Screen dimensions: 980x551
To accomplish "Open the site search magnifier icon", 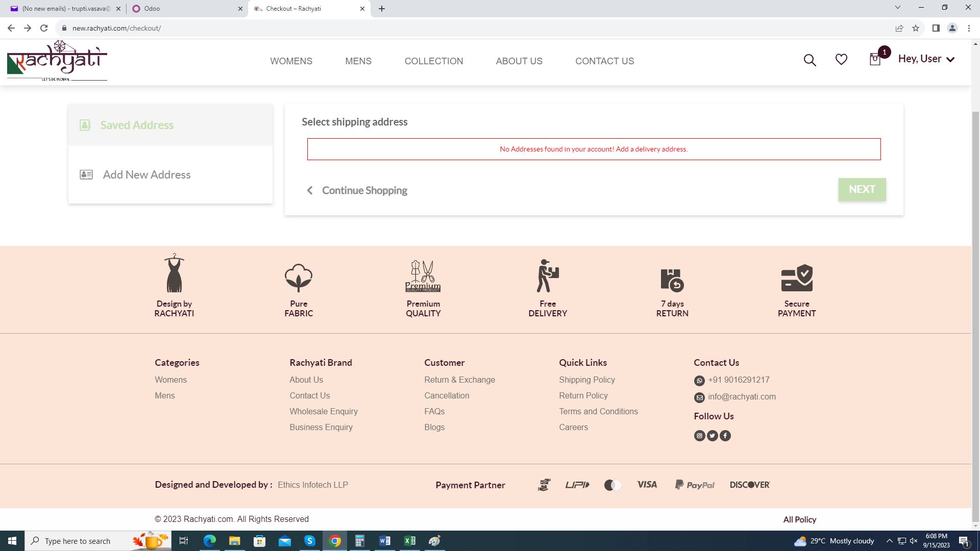I will click(x=810, y=60).
